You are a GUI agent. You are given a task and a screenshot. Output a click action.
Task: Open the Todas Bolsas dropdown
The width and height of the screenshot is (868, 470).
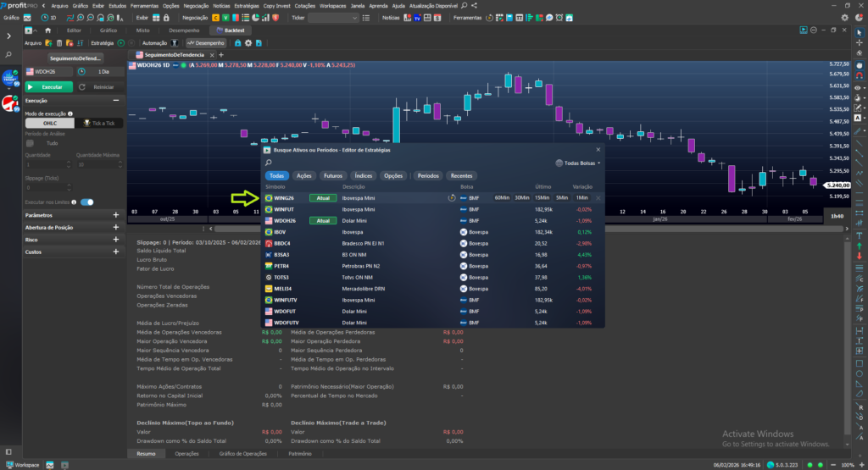pos(577,163)
